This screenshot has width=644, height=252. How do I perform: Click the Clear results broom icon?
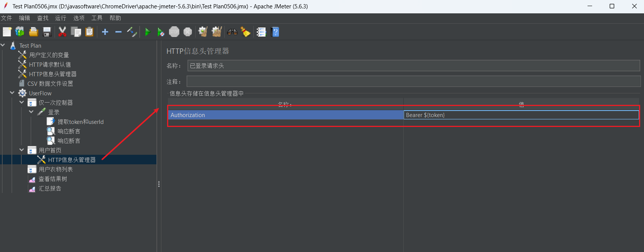point(203,32)
